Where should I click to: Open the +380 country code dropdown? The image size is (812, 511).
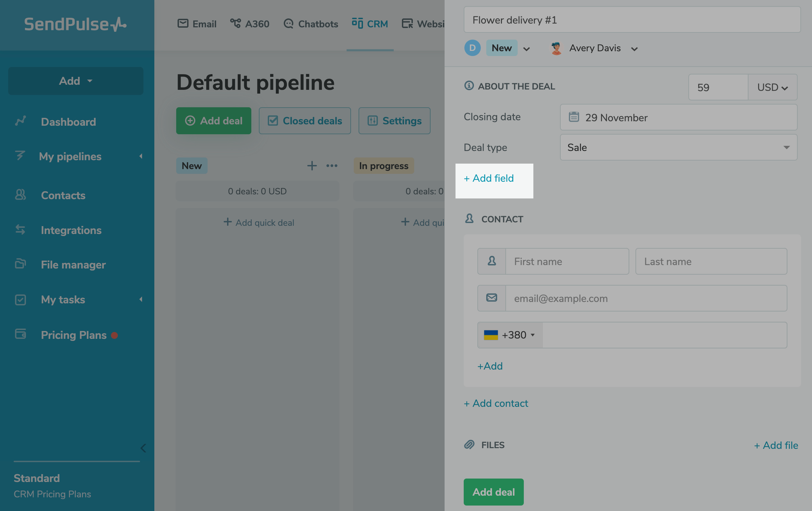click(x=510, y=335)
